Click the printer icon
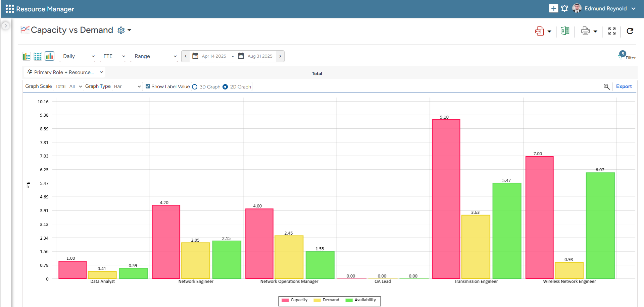 click(x=585, y=31)
